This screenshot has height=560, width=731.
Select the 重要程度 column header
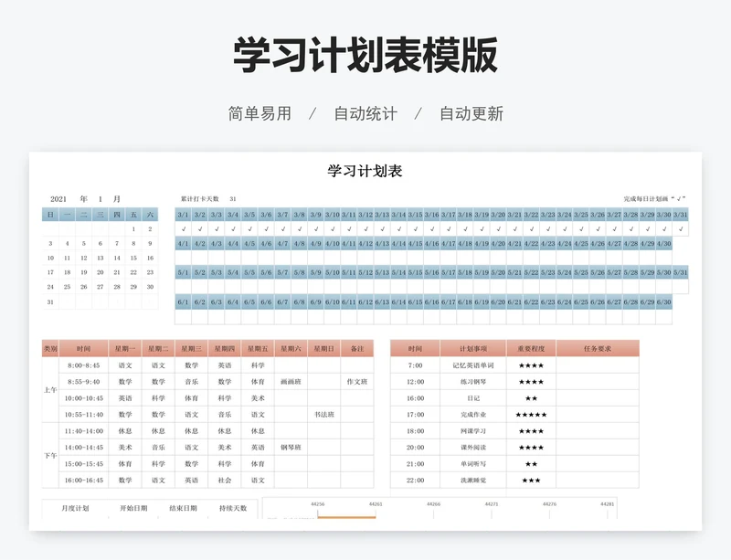point(531,348)
